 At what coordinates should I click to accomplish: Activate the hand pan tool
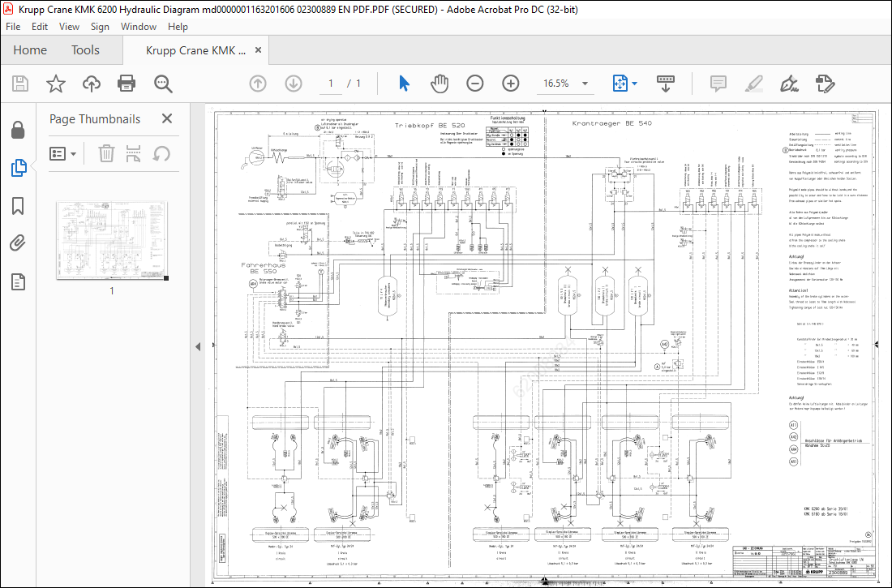tap(440, 84)
